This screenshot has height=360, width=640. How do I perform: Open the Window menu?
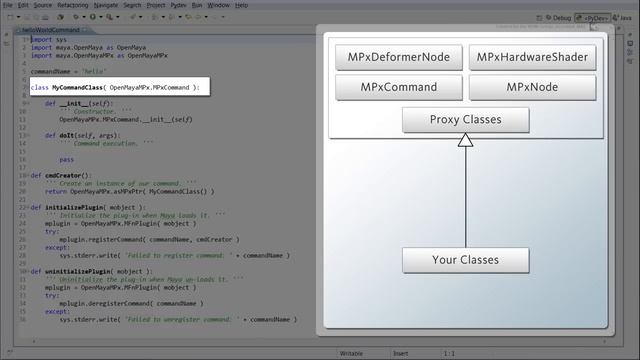218,5
